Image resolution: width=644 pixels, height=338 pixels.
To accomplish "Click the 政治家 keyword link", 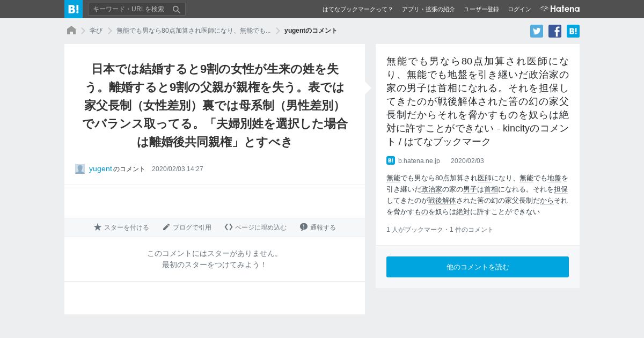I will [431, 189].
